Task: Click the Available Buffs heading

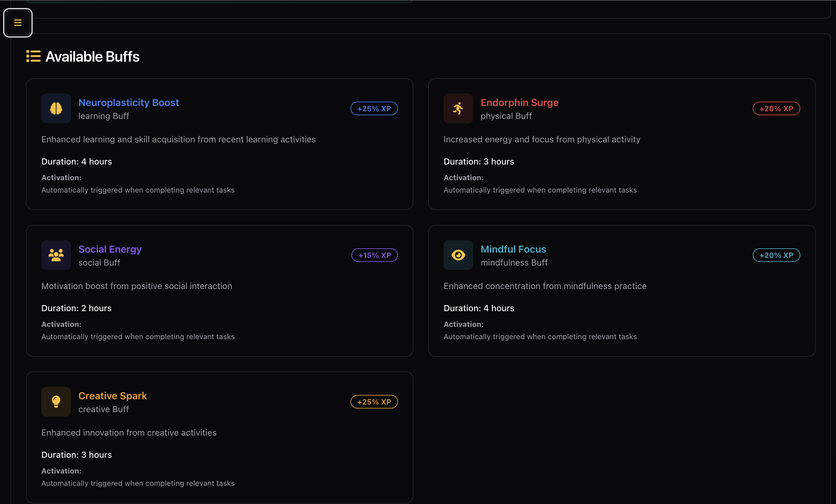Action: tap(92, 57)
